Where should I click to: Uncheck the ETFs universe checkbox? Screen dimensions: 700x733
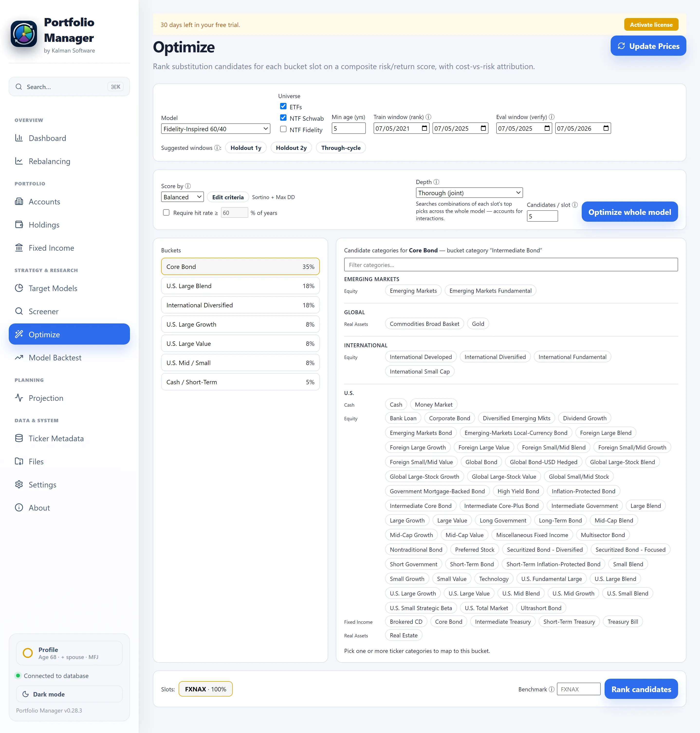(x=283, y=106)
